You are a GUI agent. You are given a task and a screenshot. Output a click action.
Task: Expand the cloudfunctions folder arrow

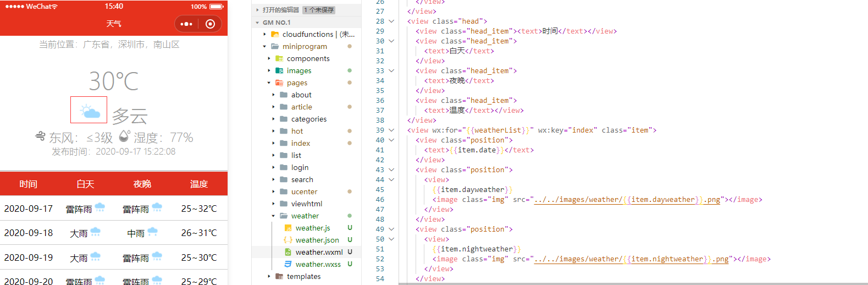click(264, 34)
